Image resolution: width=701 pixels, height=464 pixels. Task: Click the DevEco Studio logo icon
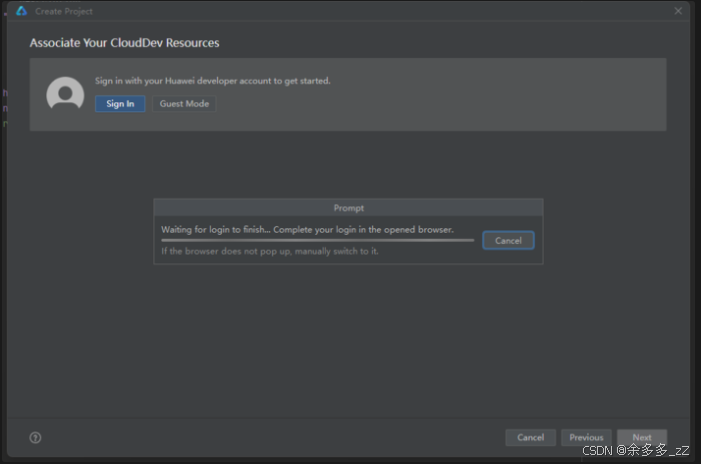click(21, 11)
